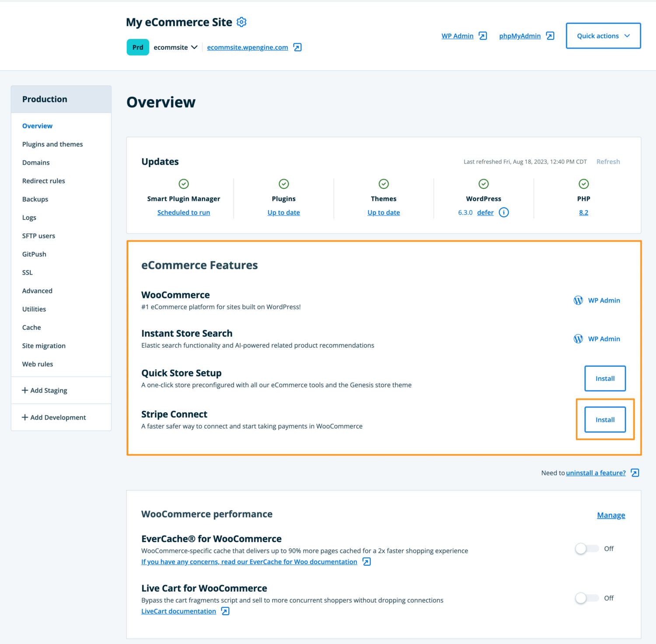Expand the ecommsite environment selector
656x644 pixels.
[194, 47]
